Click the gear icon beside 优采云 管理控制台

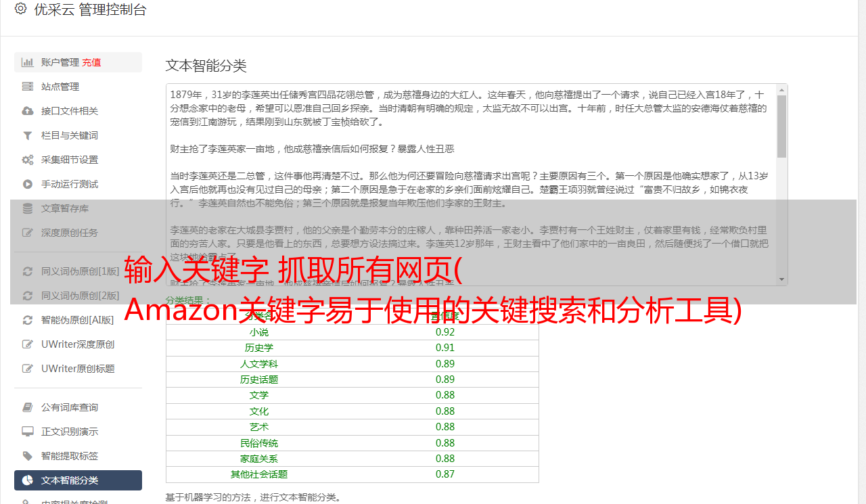pos(20,9)
